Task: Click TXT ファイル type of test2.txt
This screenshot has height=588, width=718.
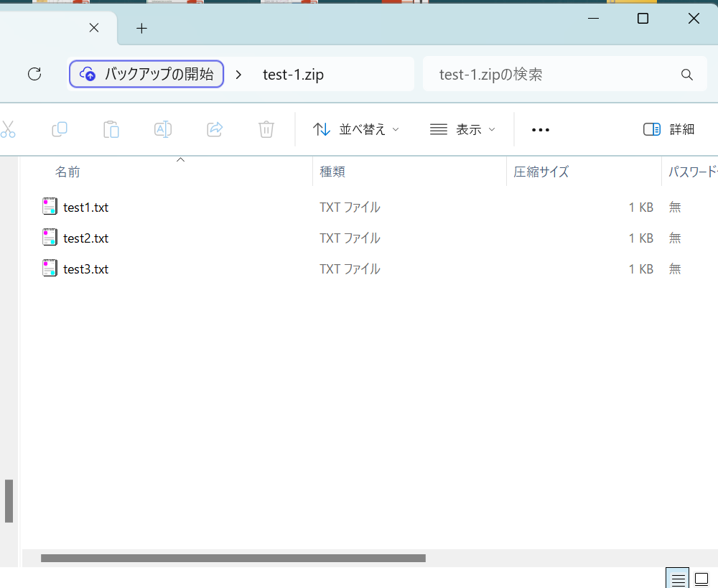Action: click(x=350, y=238)
